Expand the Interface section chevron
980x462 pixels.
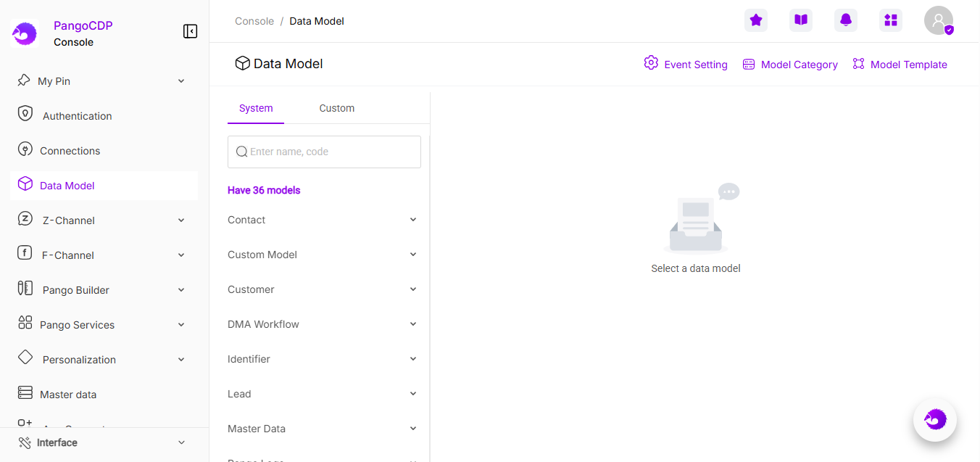(181, 442)
